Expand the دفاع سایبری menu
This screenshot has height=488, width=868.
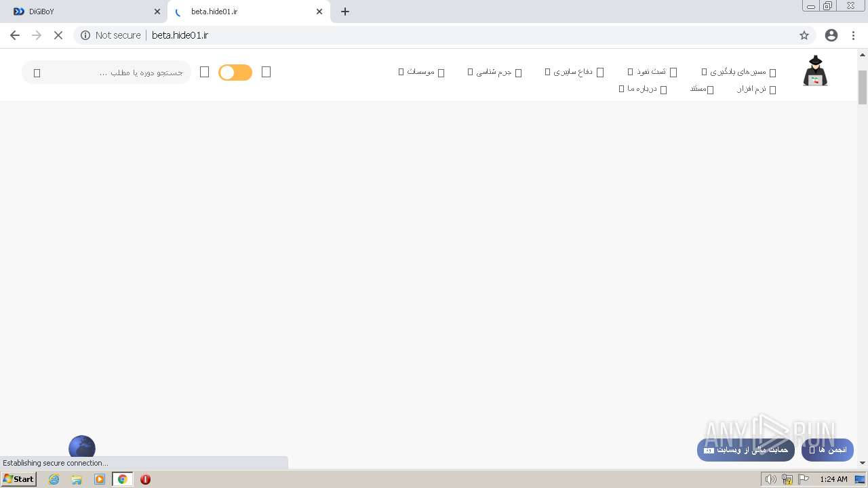(574, 72)
